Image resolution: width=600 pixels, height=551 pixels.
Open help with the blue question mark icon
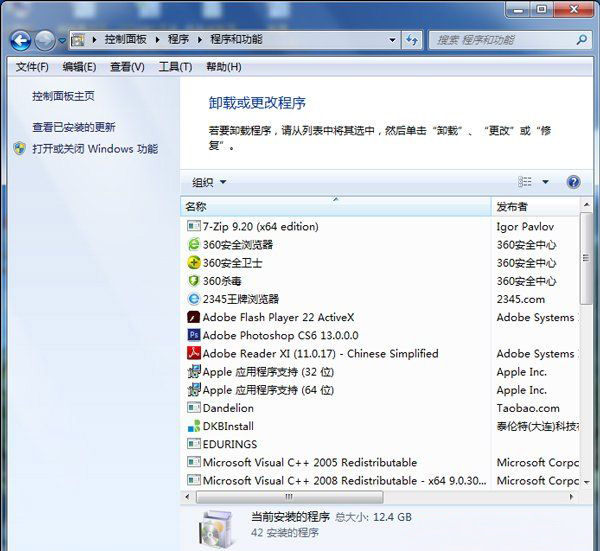pos(573,182)
